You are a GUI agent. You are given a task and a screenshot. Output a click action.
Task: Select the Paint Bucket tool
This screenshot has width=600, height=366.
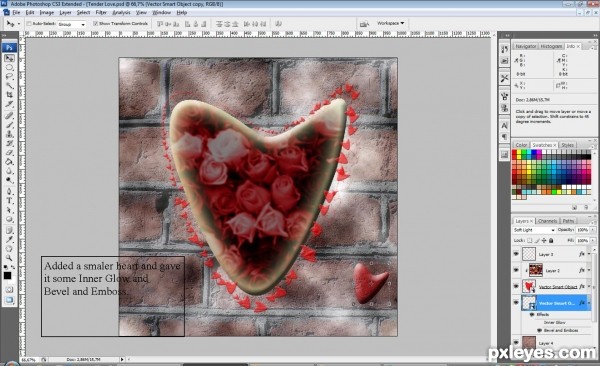pos(9,162)
